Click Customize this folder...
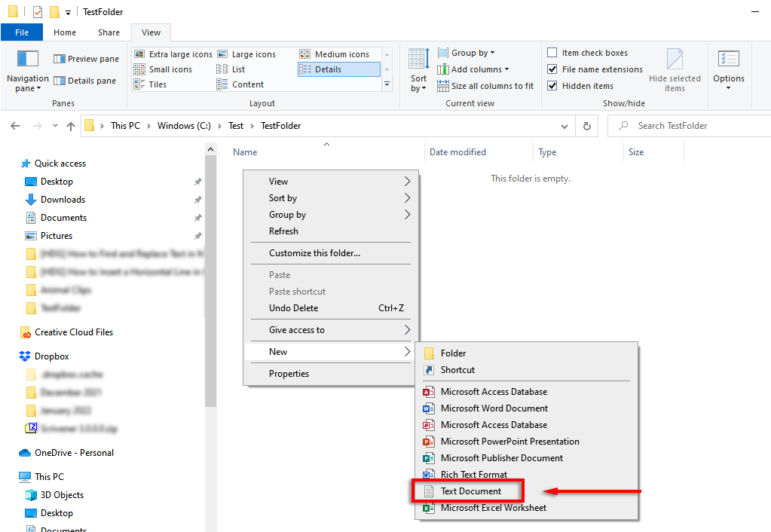 (331, 253)
